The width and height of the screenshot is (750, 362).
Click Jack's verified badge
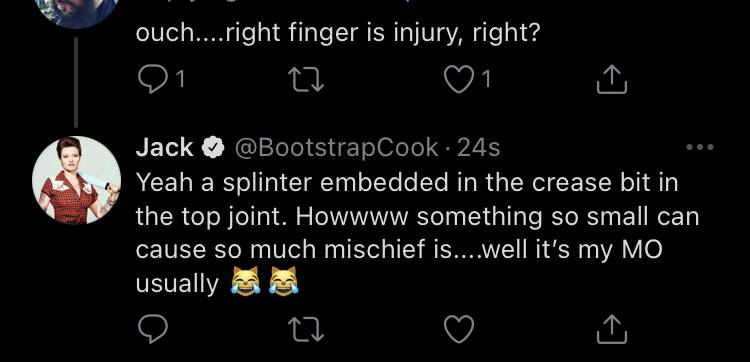click(x=213, y=148)
